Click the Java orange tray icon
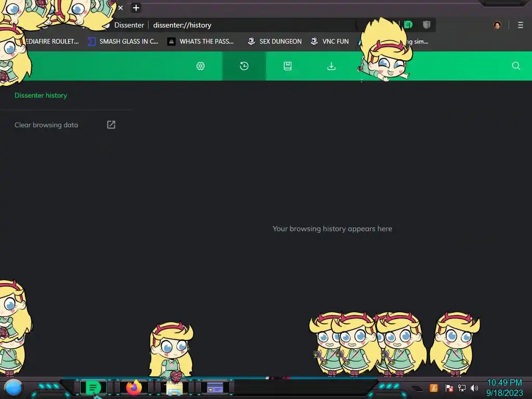 pos(434,388)
